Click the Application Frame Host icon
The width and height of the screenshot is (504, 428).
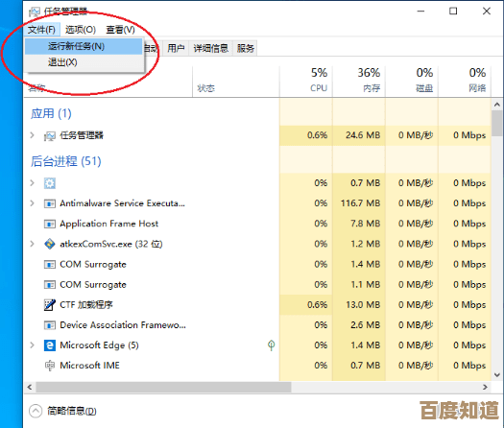50,224
